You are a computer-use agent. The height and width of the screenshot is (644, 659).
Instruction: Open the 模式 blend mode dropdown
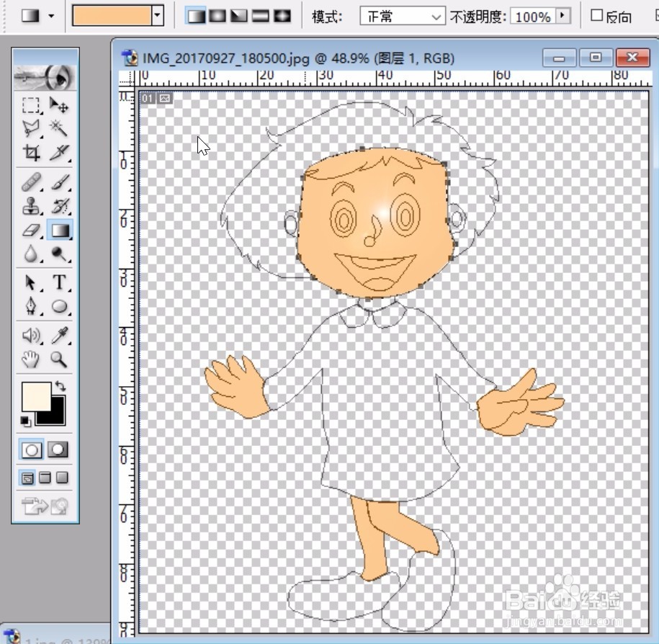coord(402,17)
